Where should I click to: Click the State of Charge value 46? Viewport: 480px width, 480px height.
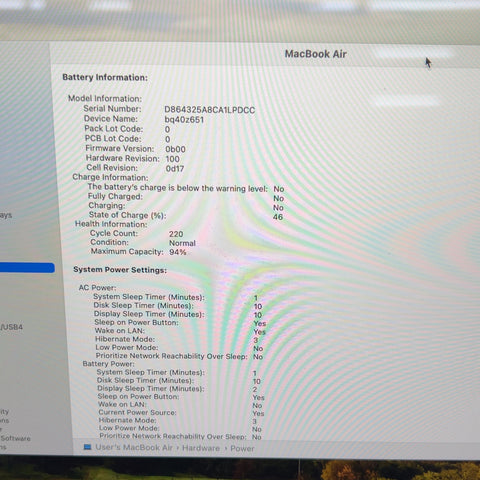278,217
